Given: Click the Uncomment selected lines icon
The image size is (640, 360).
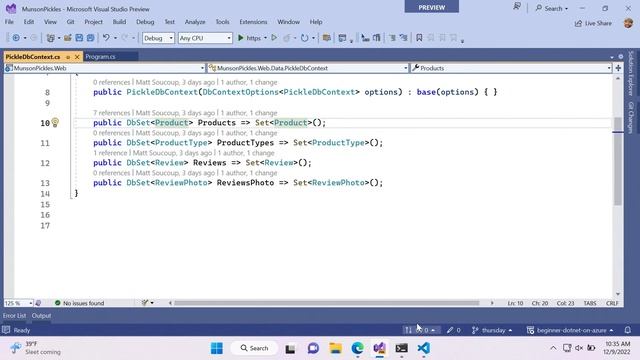Looking at the screenshot, I should click(x=404, y=38).
